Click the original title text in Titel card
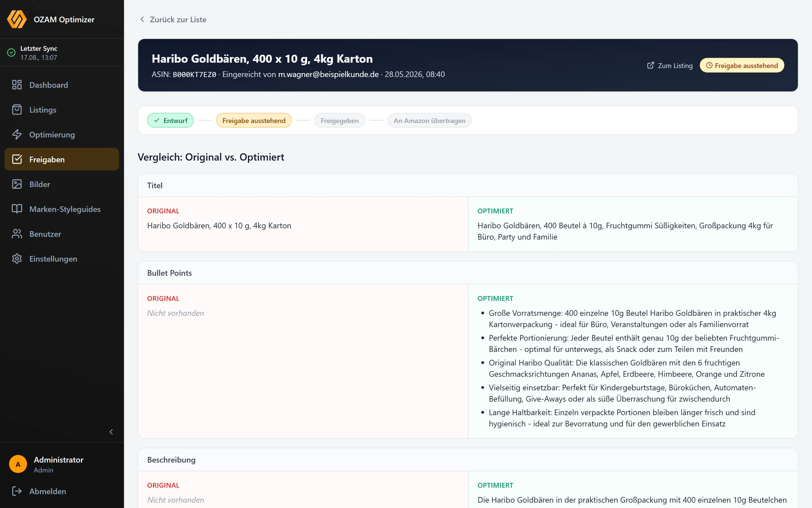 click(x=219, y=225)
